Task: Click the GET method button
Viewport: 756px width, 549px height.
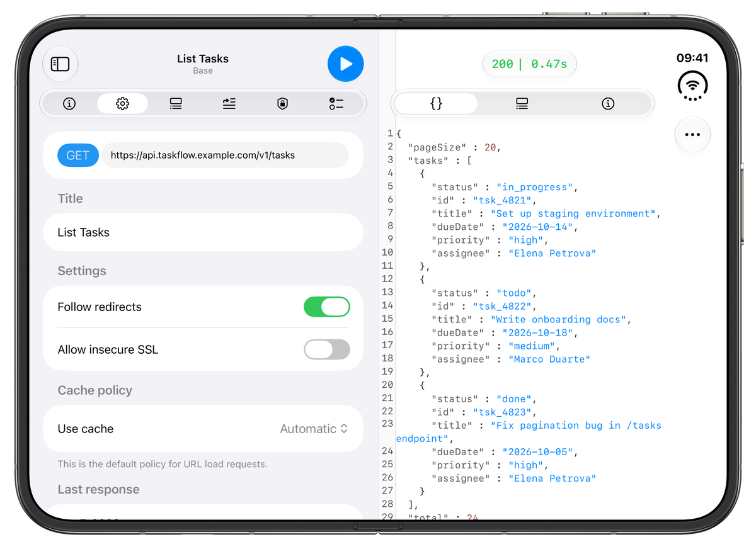Action: pyautogui.click(x=78, y=156)
